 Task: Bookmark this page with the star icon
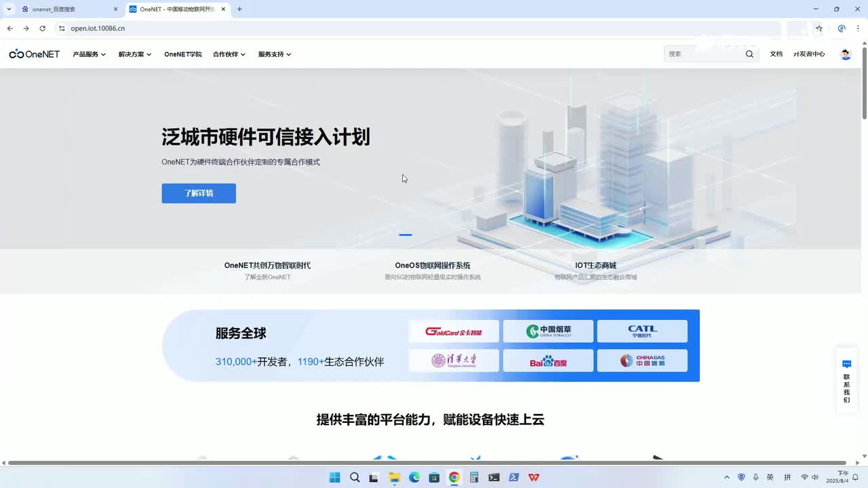coord(819,28)
